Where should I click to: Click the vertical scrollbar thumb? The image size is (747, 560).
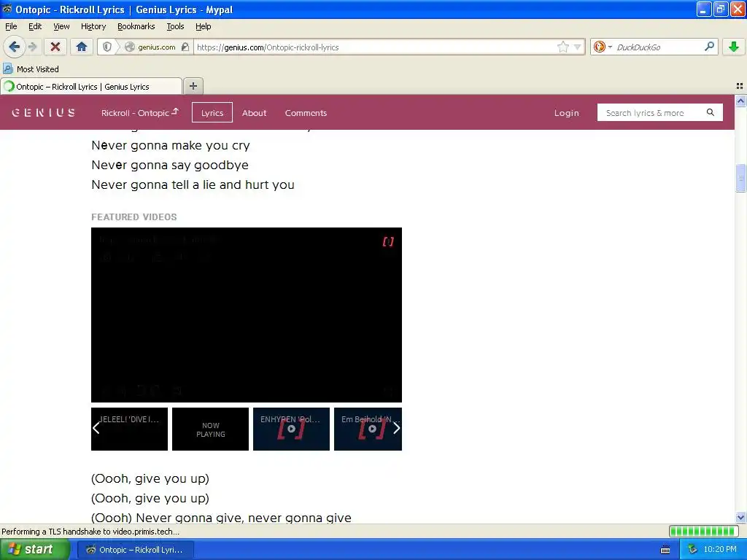740,178
